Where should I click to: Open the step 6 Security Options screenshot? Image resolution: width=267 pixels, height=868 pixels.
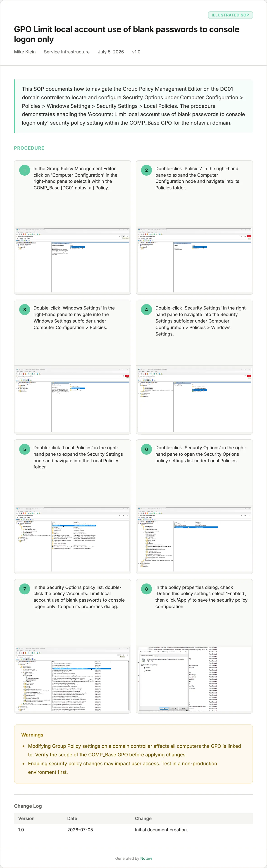click(194, 539)
